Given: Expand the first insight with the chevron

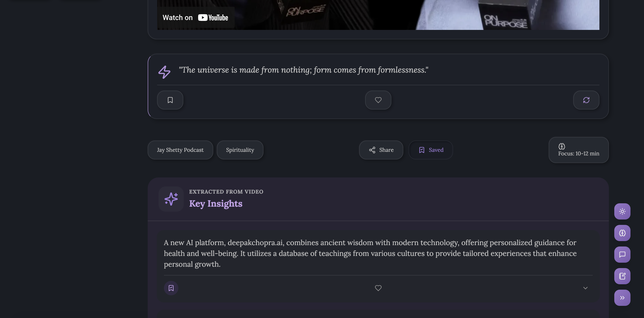Looking at the screenshot, I should (x=585, y=288).
